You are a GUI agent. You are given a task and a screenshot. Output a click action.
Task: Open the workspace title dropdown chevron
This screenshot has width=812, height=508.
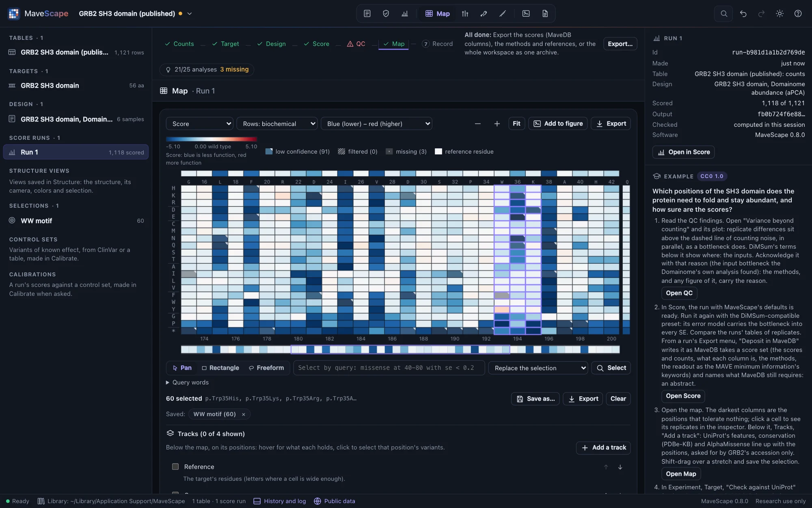click(x=190, y=14)
